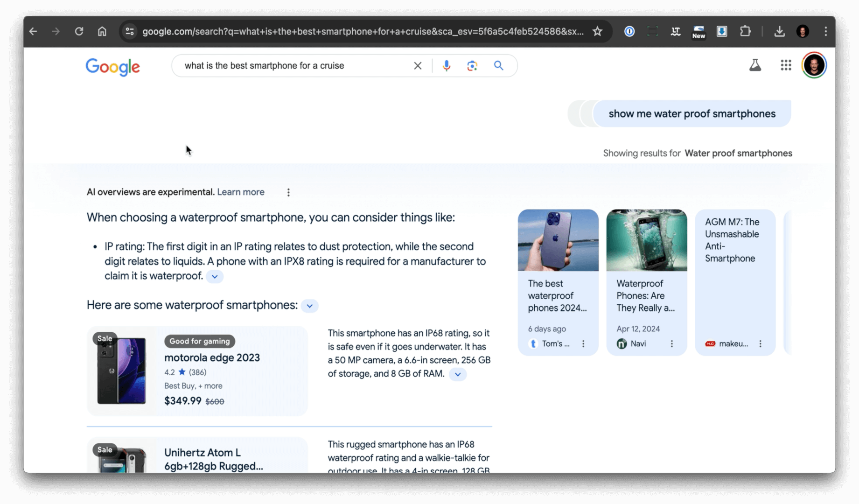Image resolution: width=859 pixels, height=504 pixels.
Task: Expand 'Here are some waterproof smartphones' chevron
Action: tap(309, 306)
